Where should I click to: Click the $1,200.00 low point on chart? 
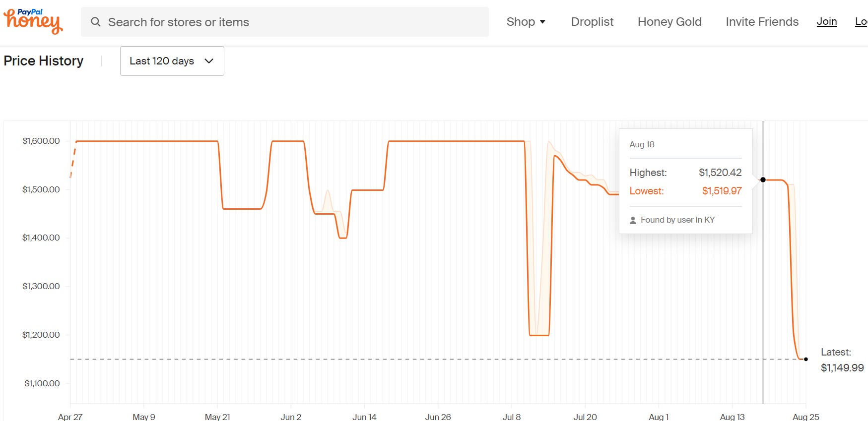539,335
